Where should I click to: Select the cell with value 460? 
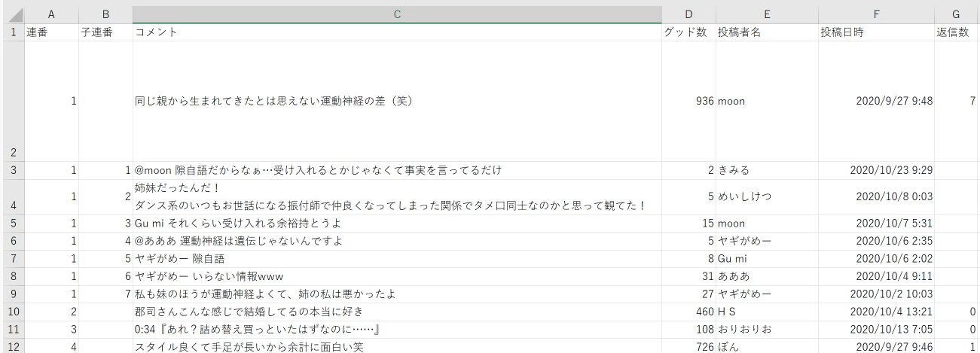[688, 312]
